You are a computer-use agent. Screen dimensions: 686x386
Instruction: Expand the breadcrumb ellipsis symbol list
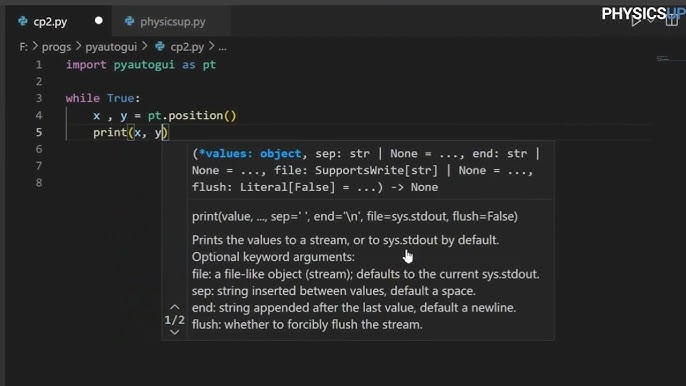point(223,47)
